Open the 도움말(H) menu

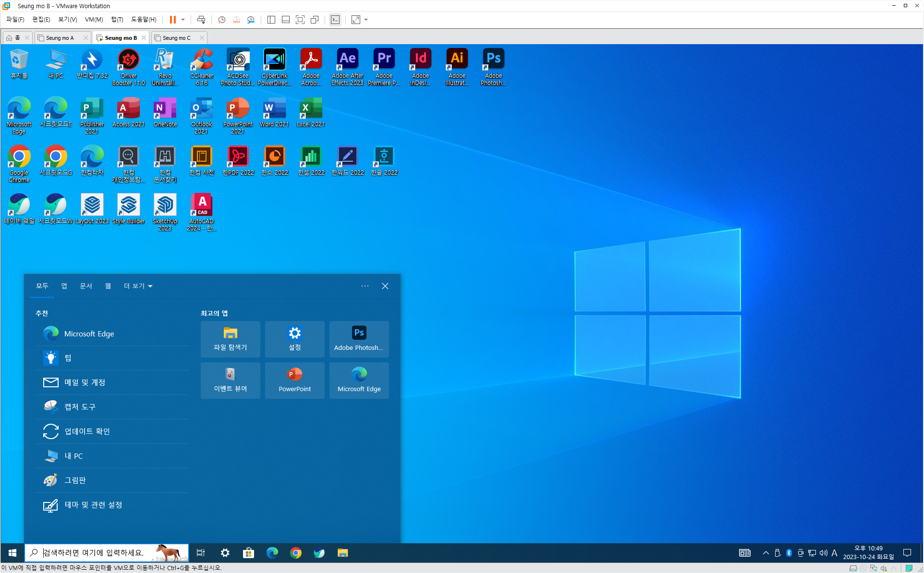click(x=144, y=20)
